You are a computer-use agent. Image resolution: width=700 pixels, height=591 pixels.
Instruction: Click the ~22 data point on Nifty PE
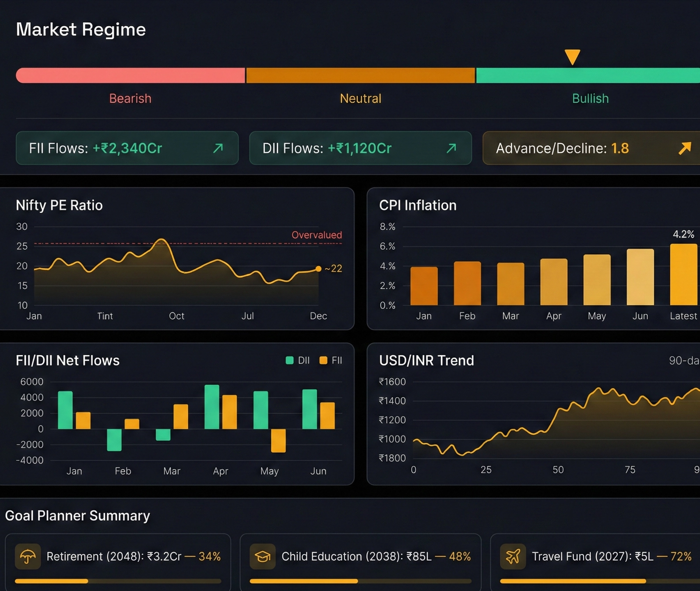point(318,268)
